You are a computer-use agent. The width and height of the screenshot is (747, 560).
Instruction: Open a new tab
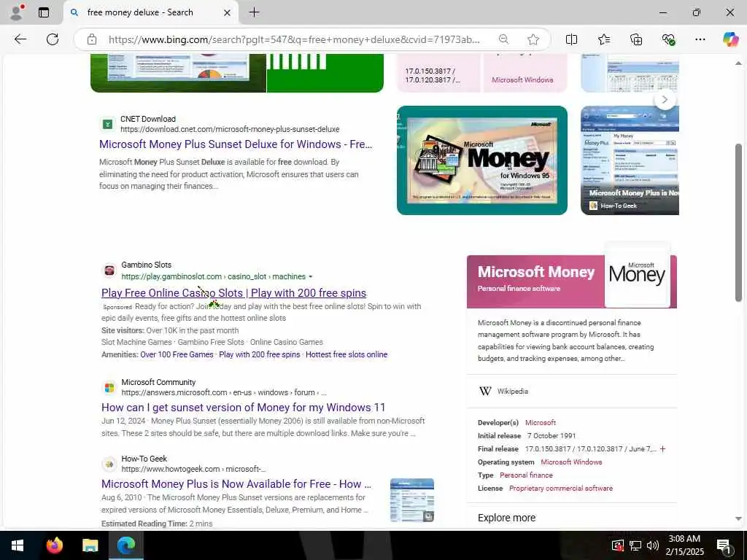tap(255, 12)
